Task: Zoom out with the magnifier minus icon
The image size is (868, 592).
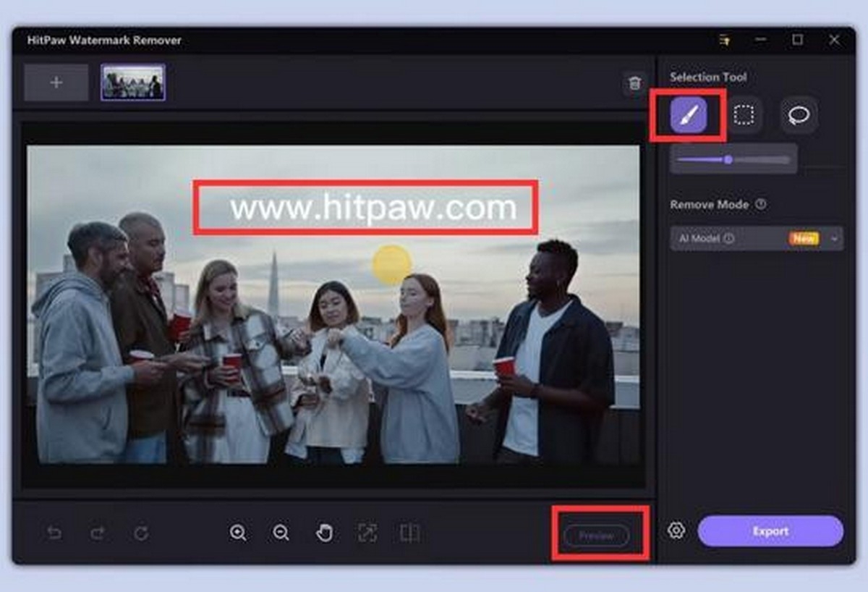Action: point(281,533)
